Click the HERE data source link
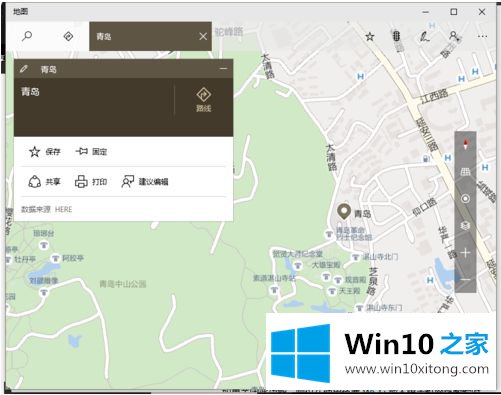The width and height of the screenshot is (501, 395). (x=63, y=209)
